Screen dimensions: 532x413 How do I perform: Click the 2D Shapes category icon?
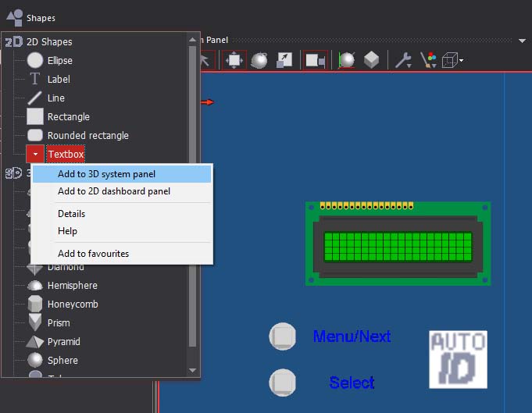tap(14, 41)
